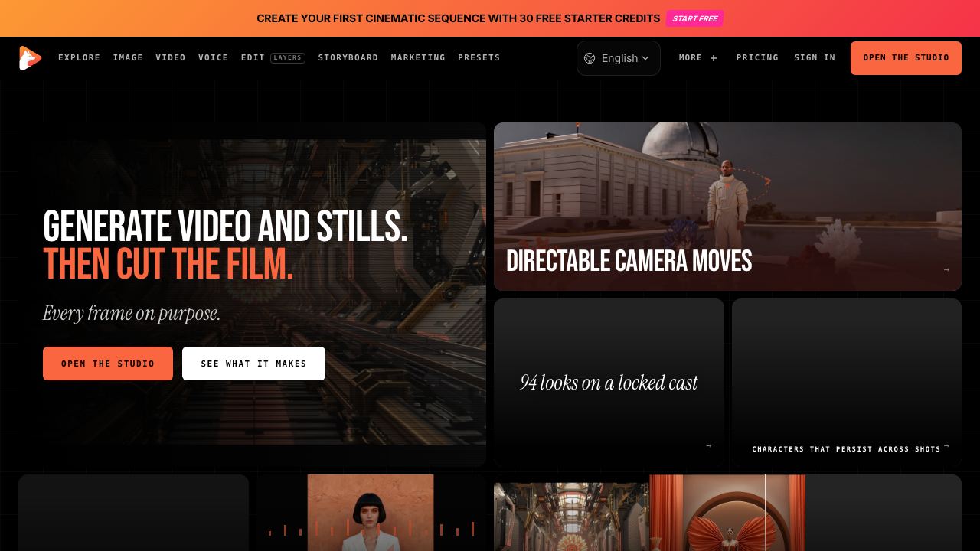
Task: Click the black-bob woman portrait thumbnail
Action: coord(371,513)
